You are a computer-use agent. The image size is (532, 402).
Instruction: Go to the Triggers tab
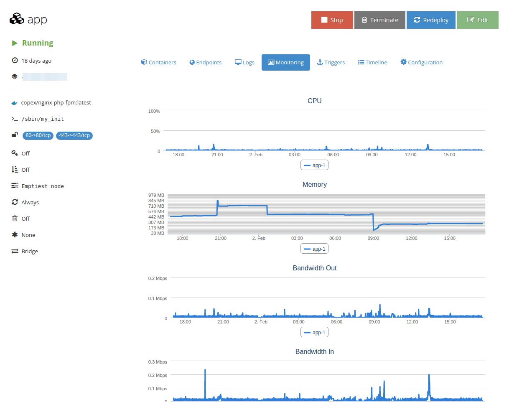click(x=331, y=62)
